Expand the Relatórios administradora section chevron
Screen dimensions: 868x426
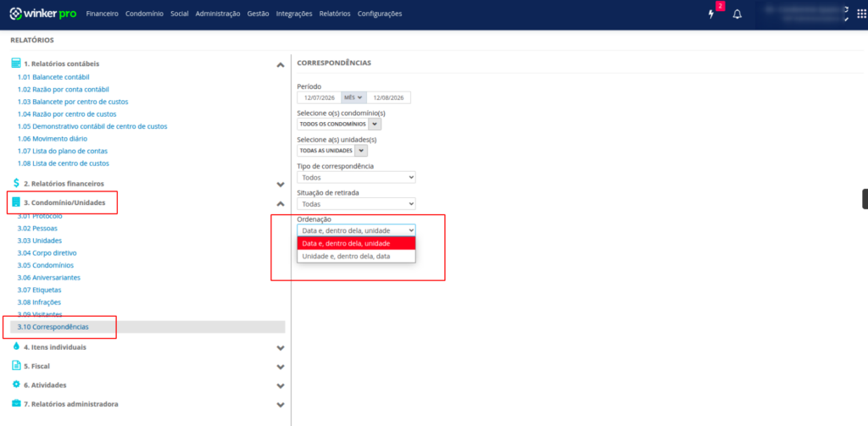coord(281,405)
